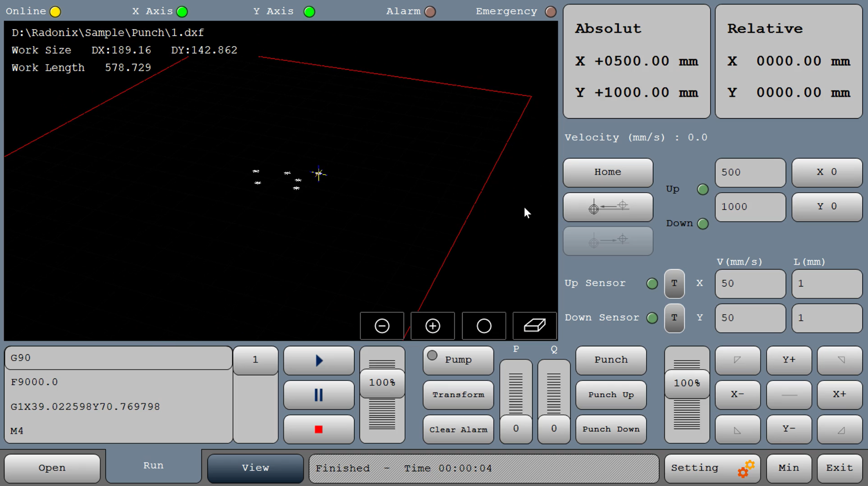This screenshot has width=868, height=486.
Task: Open Setting with gear icon
Action: (712, 468)
